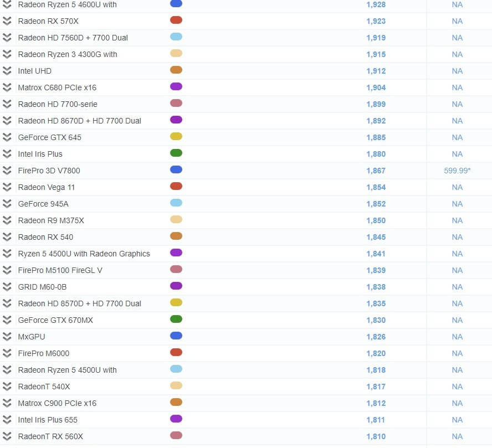This screenshot has height=448, width=492.
Task: Expand the Radeon HD 7560D + 7700 Dual row
Action: [x=7, y=38]
